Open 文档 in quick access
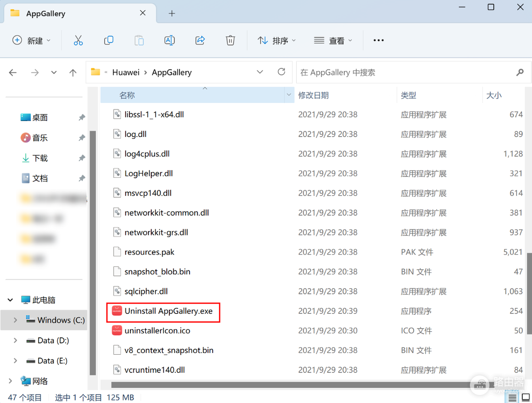This screenshot has width=532, height=403. 40,178
